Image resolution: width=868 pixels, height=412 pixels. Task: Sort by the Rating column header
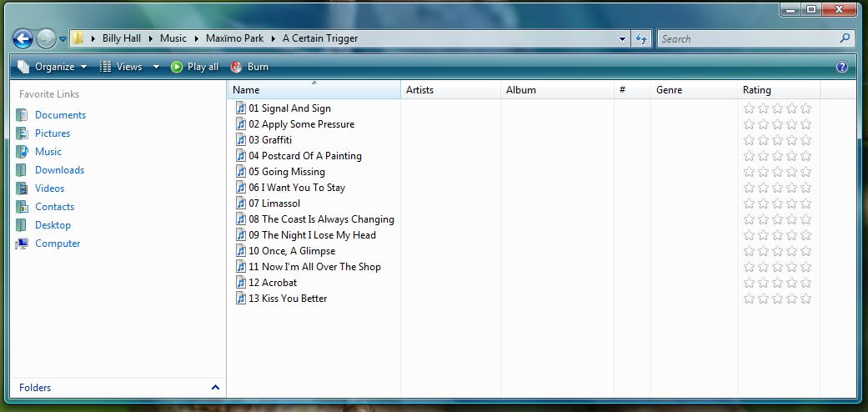click(x=779, y=90)
